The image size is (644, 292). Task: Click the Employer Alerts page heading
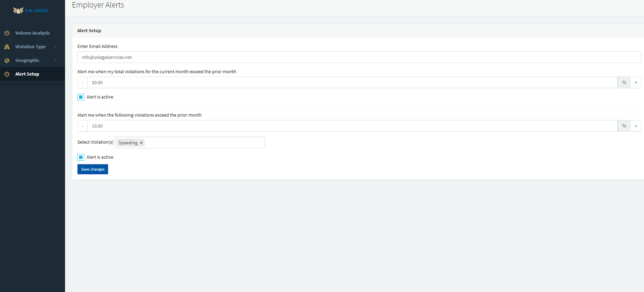pos(98,5)
